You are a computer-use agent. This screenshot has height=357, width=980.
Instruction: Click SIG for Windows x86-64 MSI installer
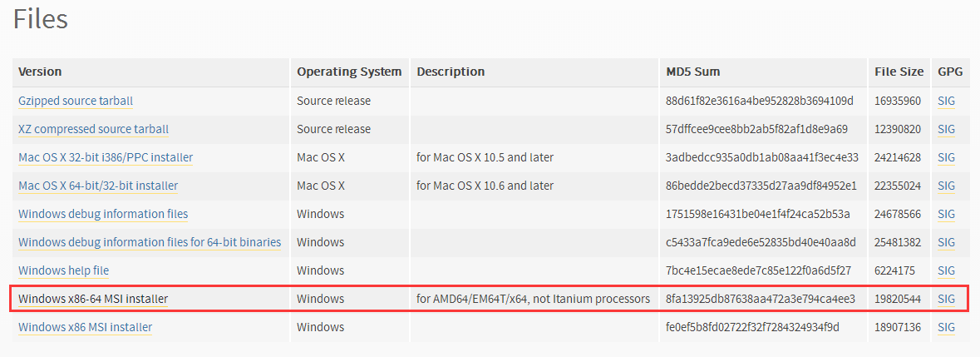946,299
